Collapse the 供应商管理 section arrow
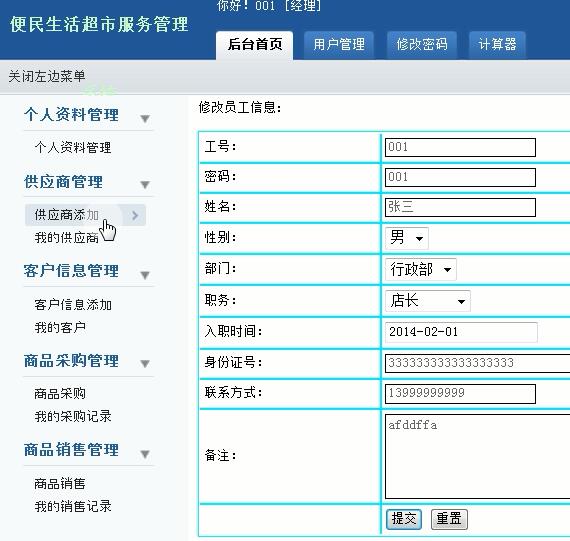 (x=145, y=185)
